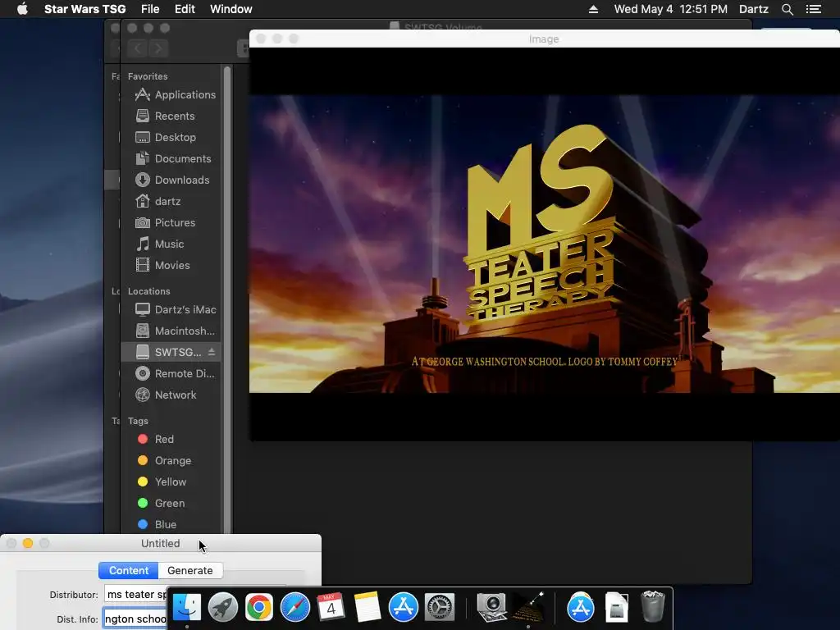Click the date and time in menu bar
Screen dimensions: 840x630
point(671,9)
